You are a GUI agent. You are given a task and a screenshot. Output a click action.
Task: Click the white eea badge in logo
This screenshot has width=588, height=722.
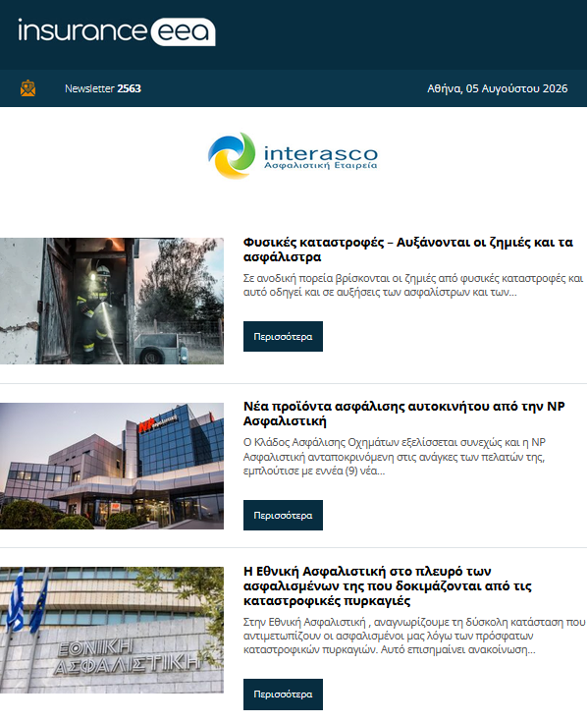(x=184, y=31)
